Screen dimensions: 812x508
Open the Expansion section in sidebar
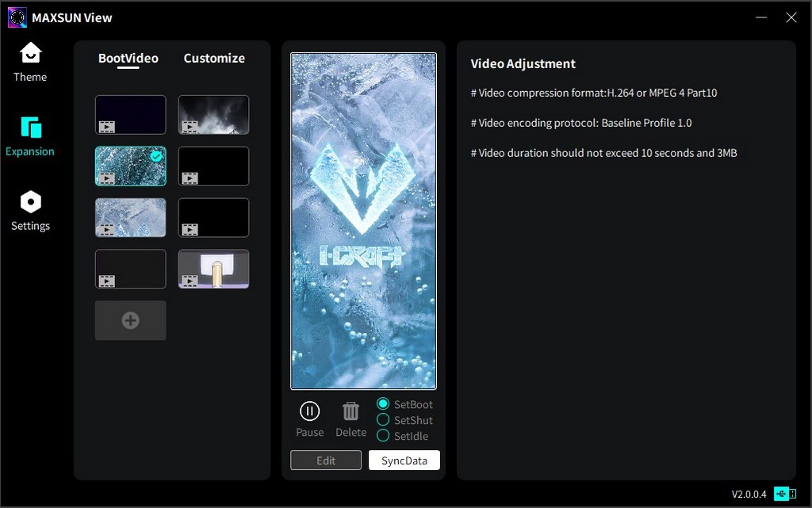(30, 136)
